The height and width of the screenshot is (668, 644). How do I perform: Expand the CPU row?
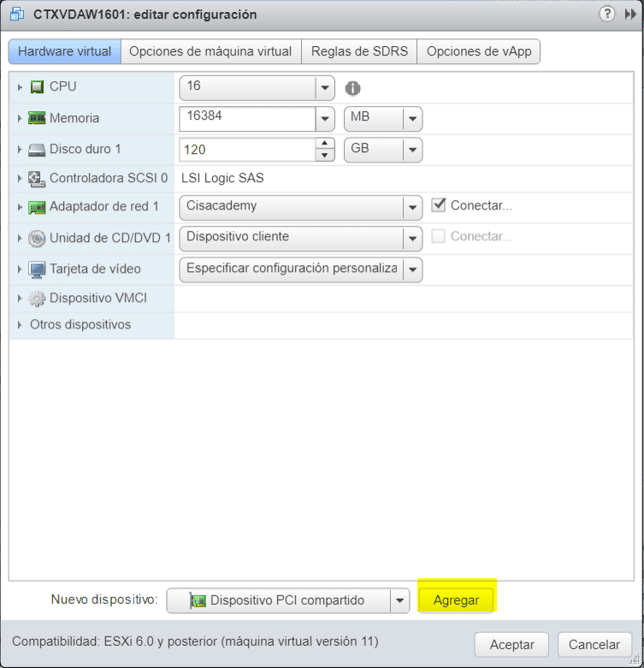tap(20, 87)
